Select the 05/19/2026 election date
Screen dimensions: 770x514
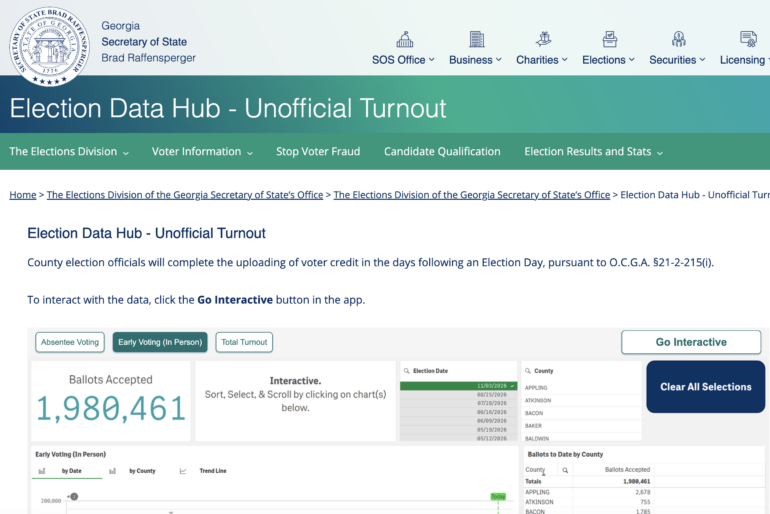(x=459, y=430)
